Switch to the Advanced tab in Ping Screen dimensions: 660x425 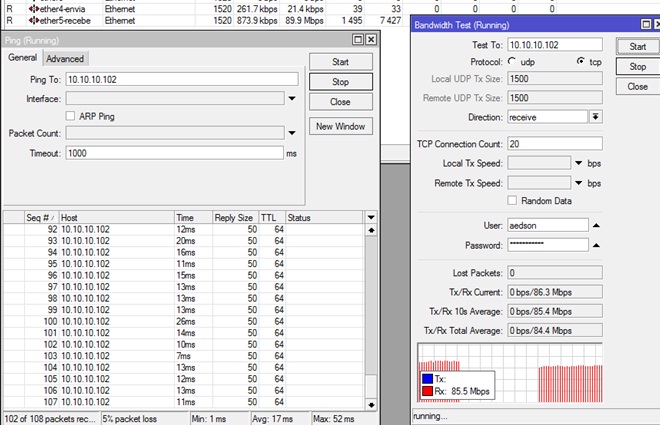click(65, 58)
